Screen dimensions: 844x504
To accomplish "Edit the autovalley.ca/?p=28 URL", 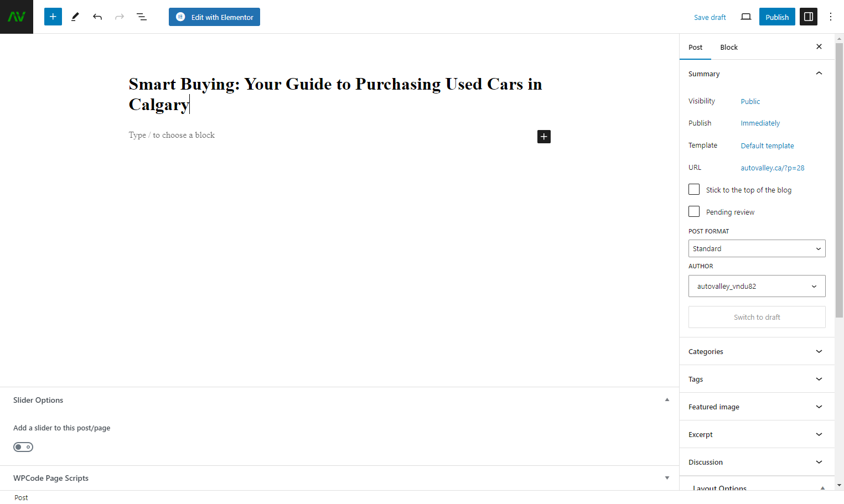I will (x=773, y=168).
